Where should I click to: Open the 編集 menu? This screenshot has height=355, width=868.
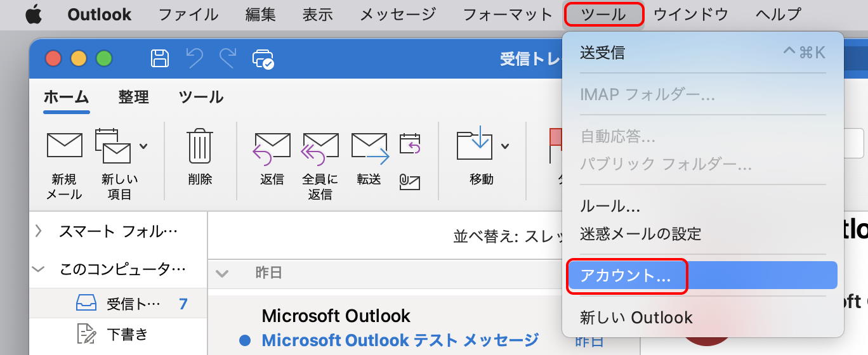coord(261,14)
